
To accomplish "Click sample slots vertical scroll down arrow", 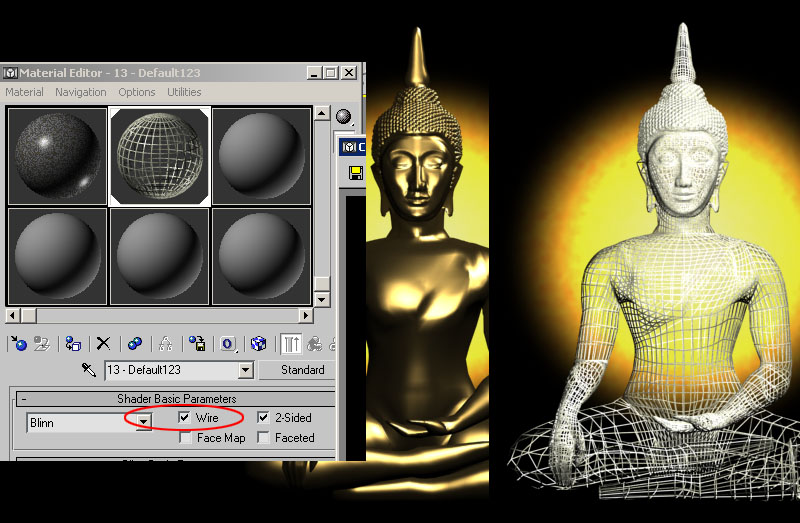I will click(x=322, y=299).
